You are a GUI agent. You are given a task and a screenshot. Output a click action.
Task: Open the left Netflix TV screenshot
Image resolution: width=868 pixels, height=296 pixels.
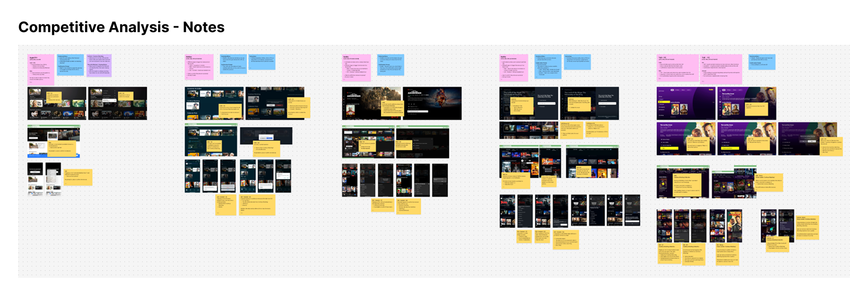tap(371, 103)
